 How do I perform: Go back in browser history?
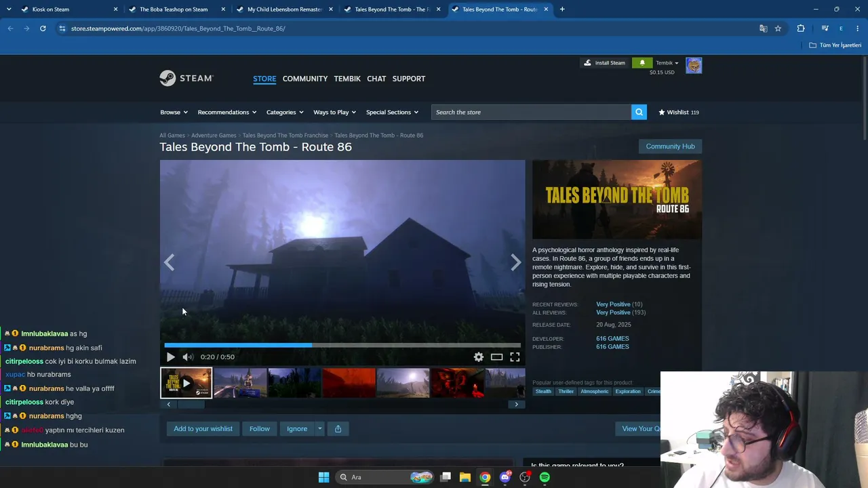[x=11, y=28]
